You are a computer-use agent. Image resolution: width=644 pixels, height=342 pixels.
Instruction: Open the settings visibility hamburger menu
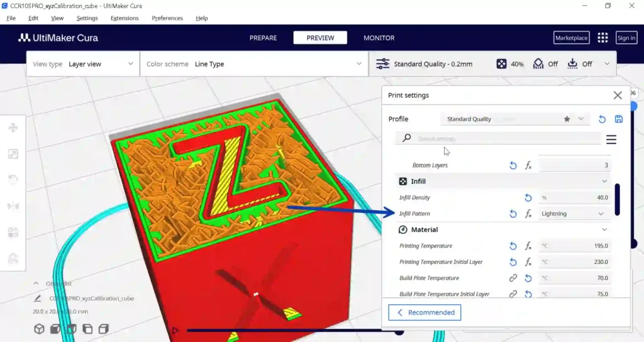click(611, 140)
